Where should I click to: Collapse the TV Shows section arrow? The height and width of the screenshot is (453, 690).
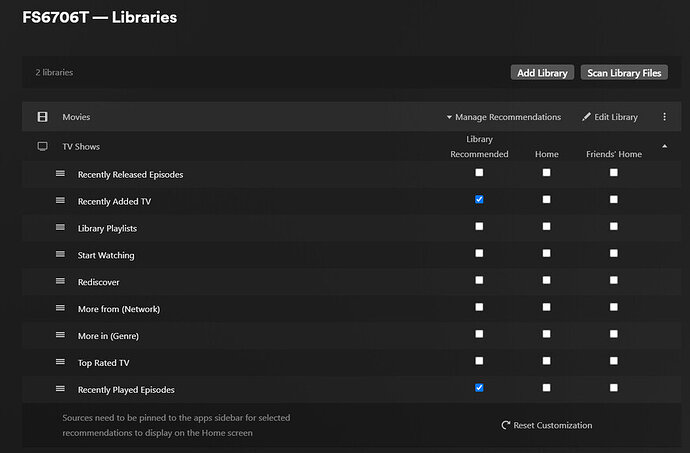[x=665, y=146]
